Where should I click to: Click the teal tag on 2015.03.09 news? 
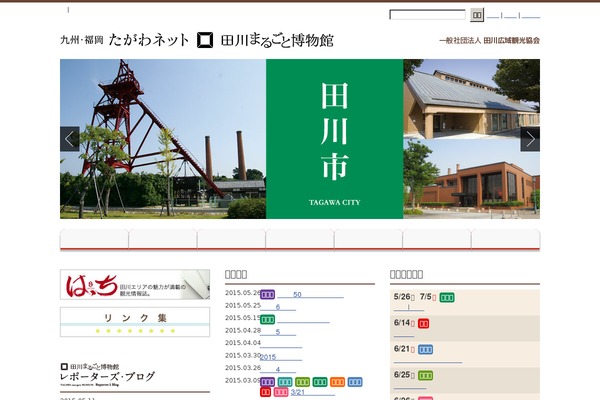pyautogui.click(x=285, y=382)
